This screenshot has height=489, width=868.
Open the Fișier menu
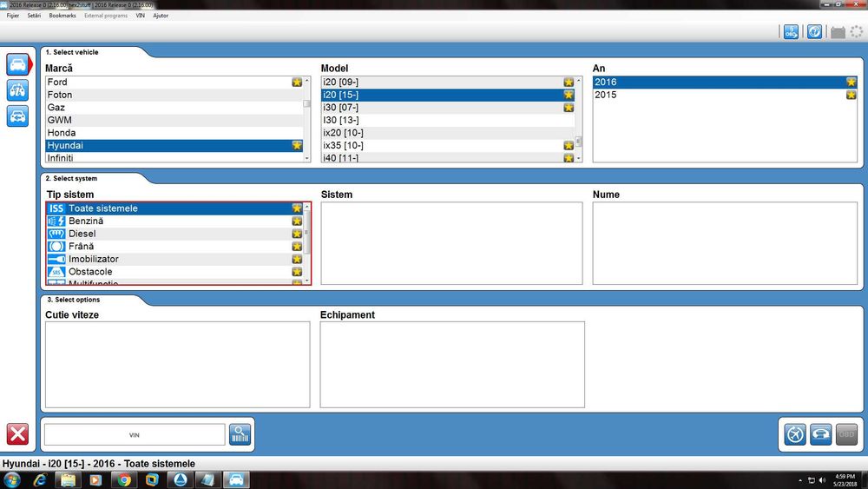click(x=13, y=16)
